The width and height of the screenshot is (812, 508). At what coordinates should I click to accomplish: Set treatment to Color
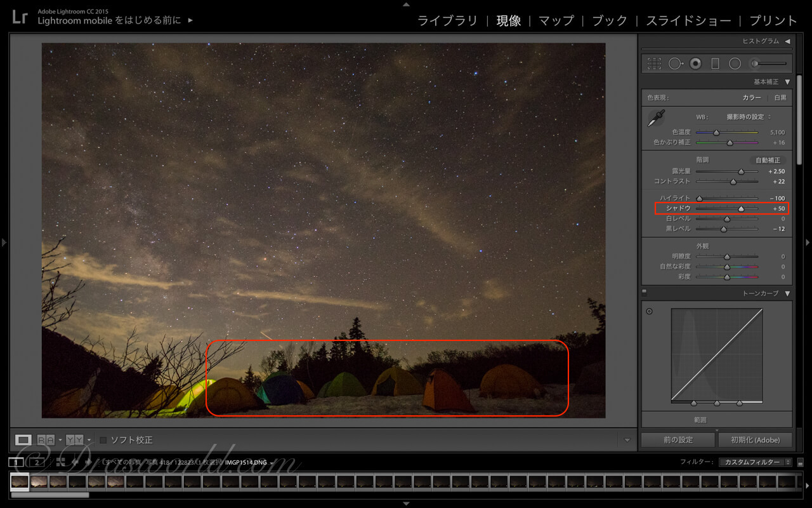(752, 98)
